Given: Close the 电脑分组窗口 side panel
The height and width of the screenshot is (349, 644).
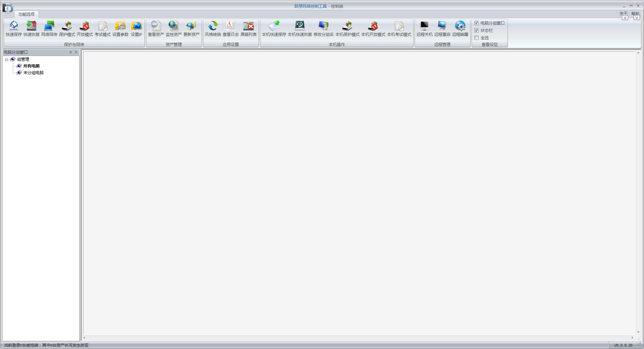Looking at the screenshot, I should (76, 52).
